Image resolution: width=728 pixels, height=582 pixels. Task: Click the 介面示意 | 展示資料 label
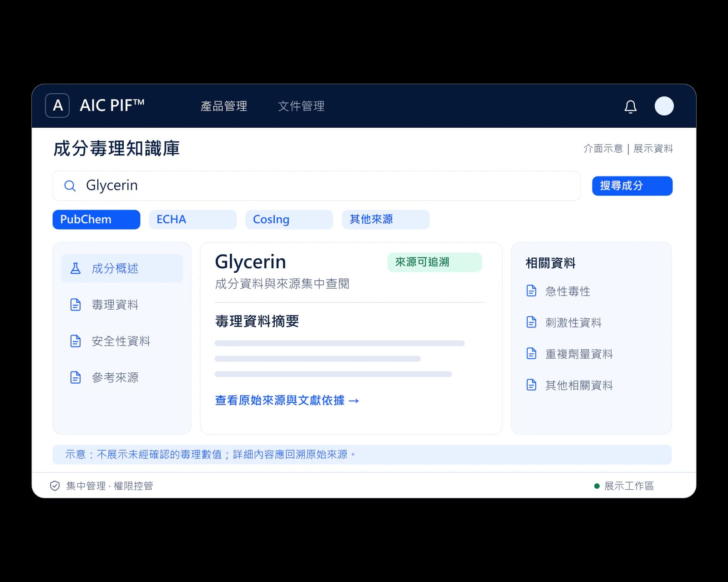(628, 149)
